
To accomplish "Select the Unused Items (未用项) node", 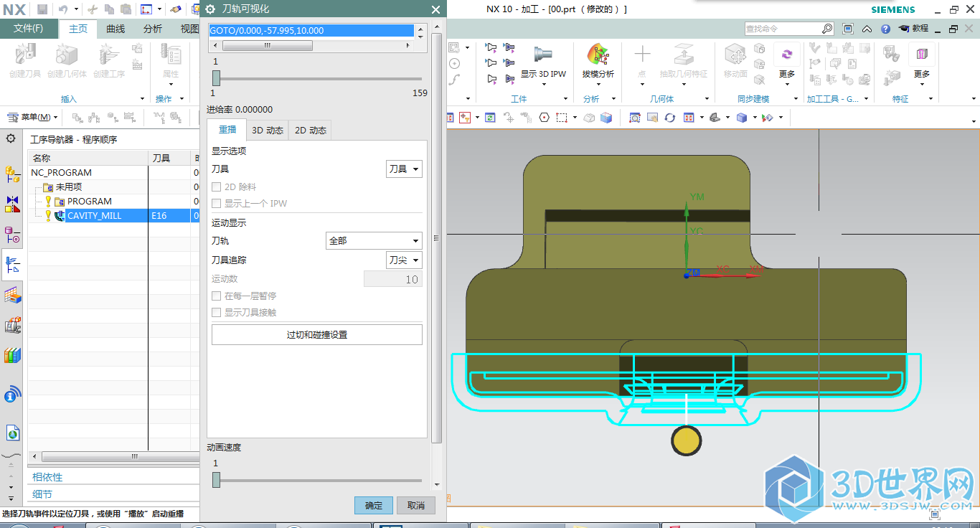I will tap(69, 187).
